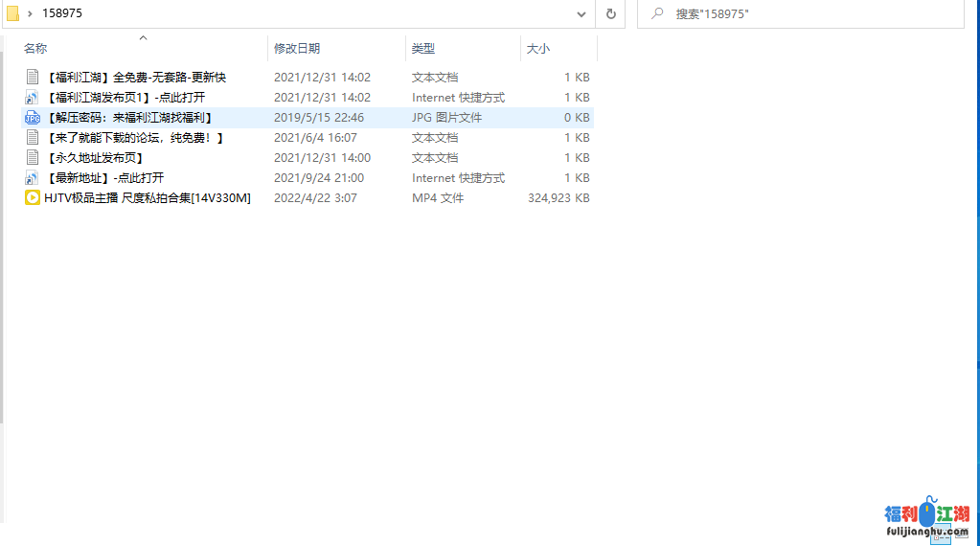Click the magnifying glass search icon
Viewport: 980px width, 546px height.
point(657,13)
